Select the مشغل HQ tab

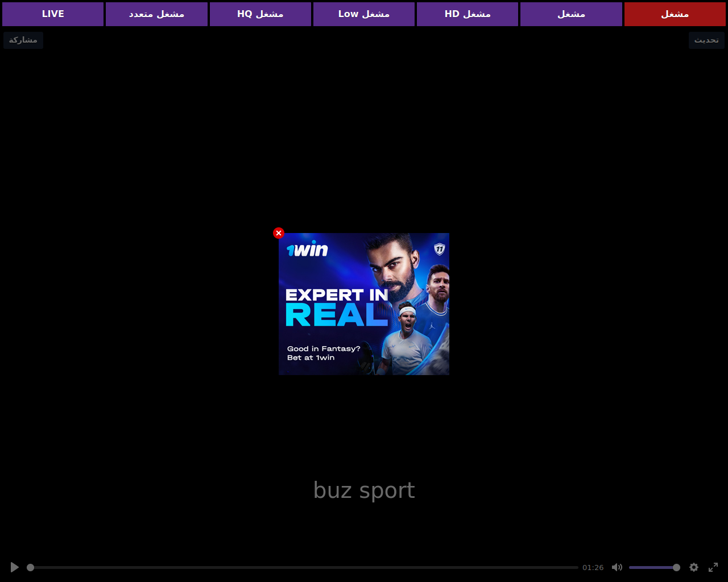coord(260,14)
